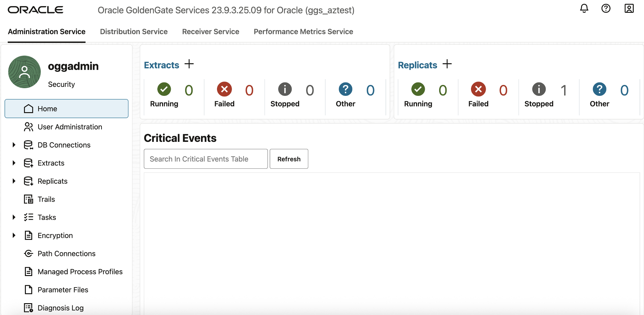This screenshot has height=315, width=644.
Task: Open the Performance Metrics Service tab
Action: [x=303, y=32]
